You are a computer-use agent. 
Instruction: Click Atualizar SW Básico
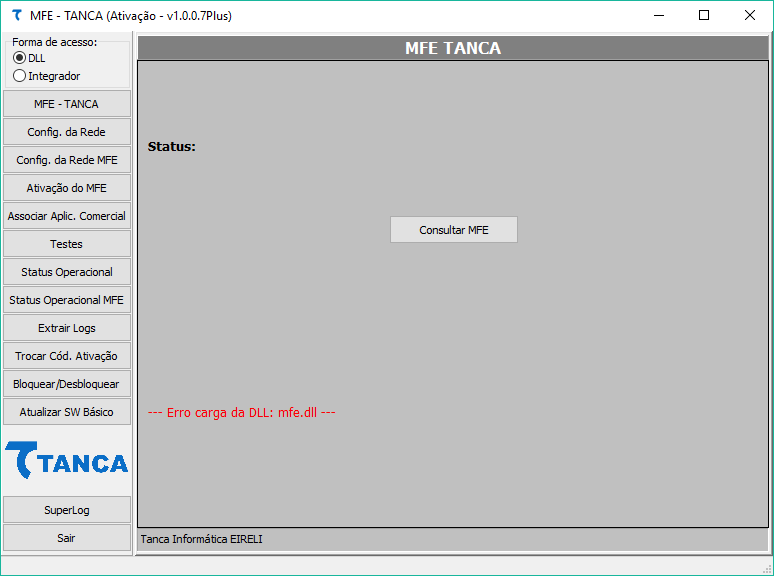[67, 412]
